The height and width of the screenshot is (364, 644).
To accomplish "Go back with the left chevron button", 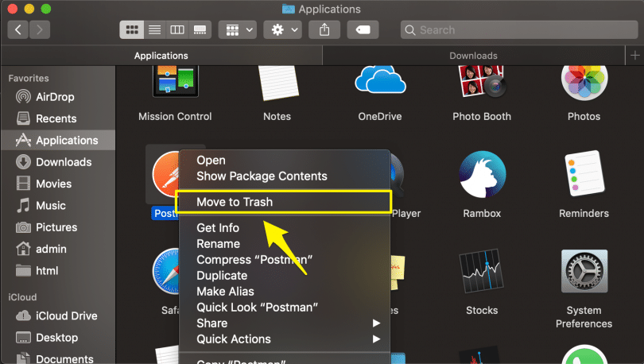I will pos(18,29).
